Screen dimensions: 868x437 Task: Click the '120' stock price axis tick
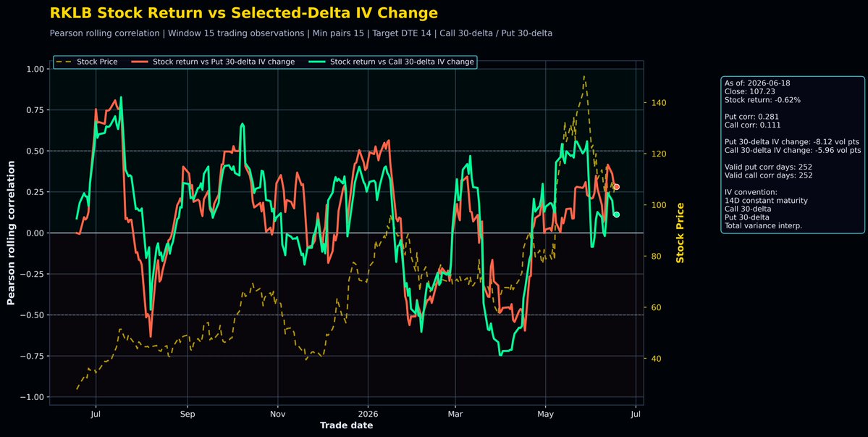pyautogui.click(x=659, y=154)
